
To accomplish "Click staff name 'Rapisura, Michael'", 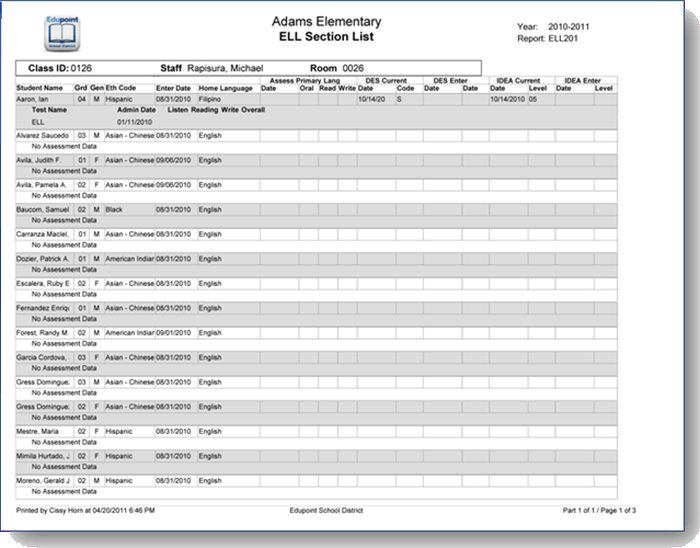I will coord(225,68).
